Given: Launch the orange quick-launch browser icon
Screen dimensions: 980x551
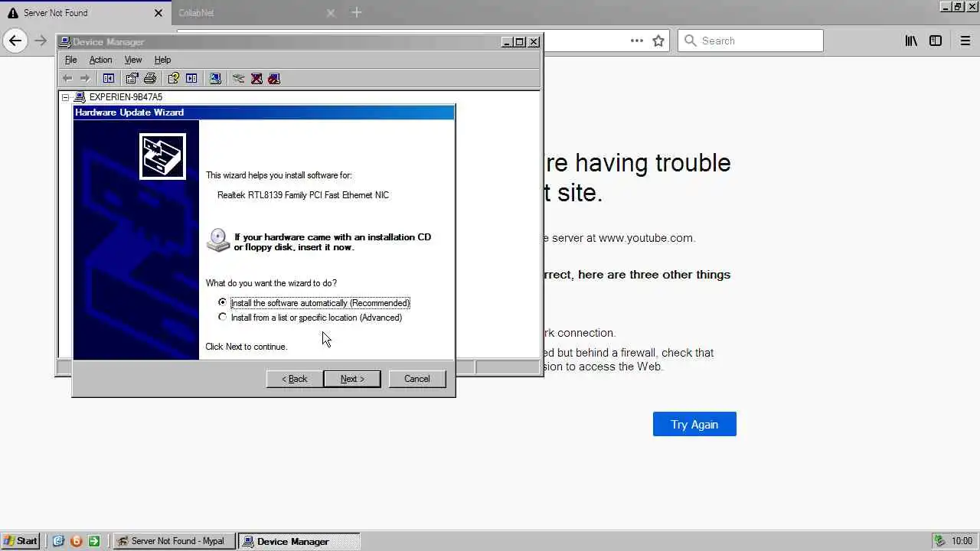Looking at the screenshot, I should [76, 541].
